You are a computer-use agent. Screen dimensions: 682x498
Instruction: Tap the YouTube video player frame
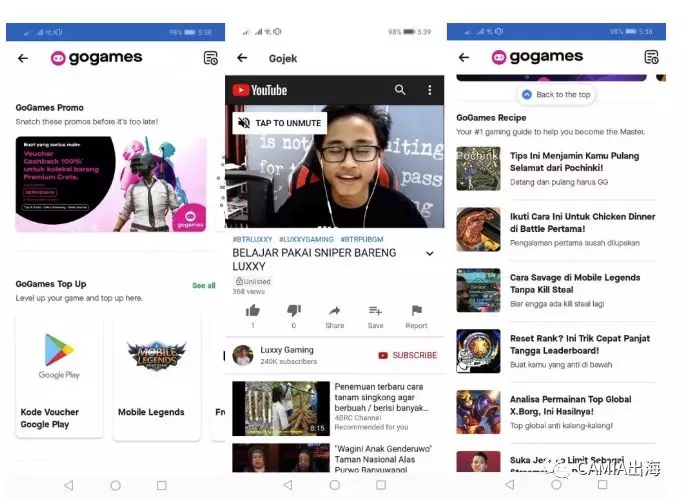(x=334, y=166)
